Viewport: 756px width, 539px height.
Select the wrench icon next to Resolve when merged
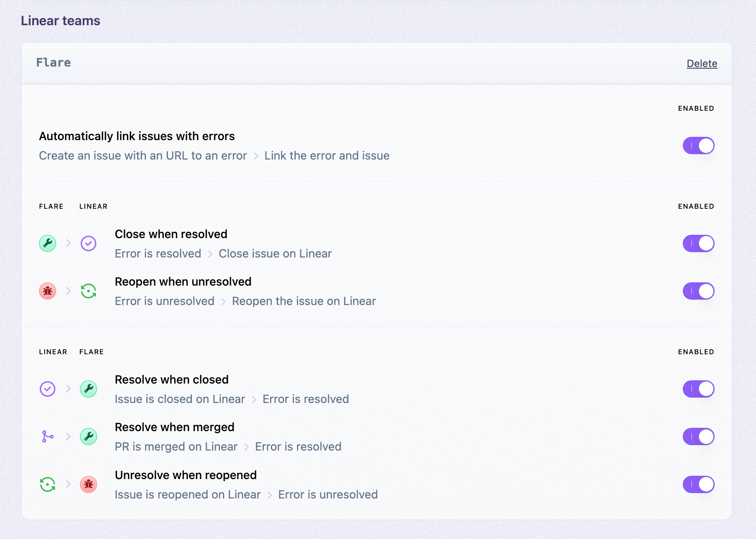point(89,436)
